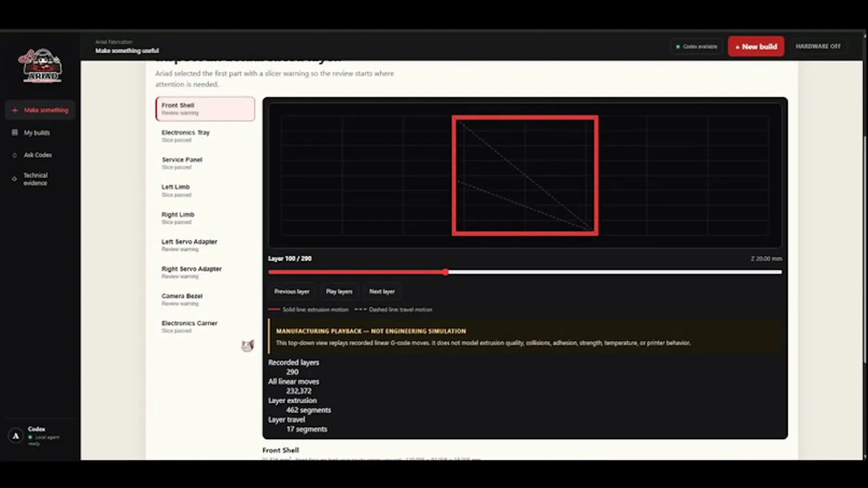Click the white unfilled part of layer slider

pos(615,272)
